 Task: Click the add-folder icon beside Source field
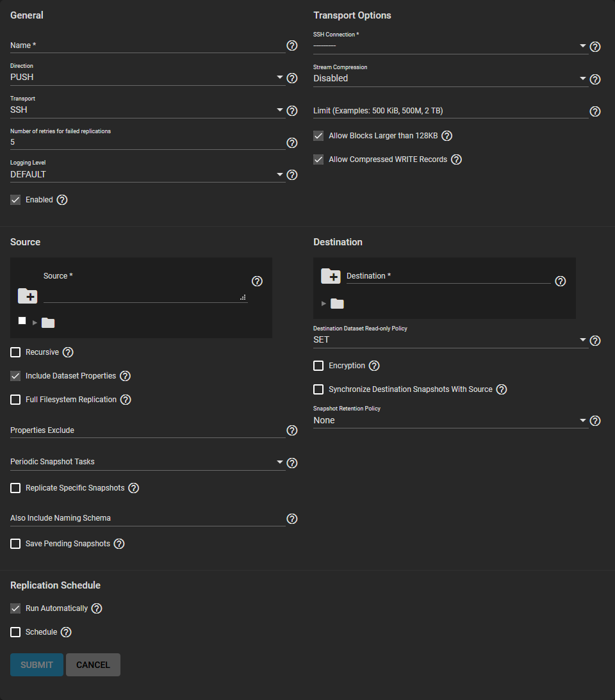28,296
